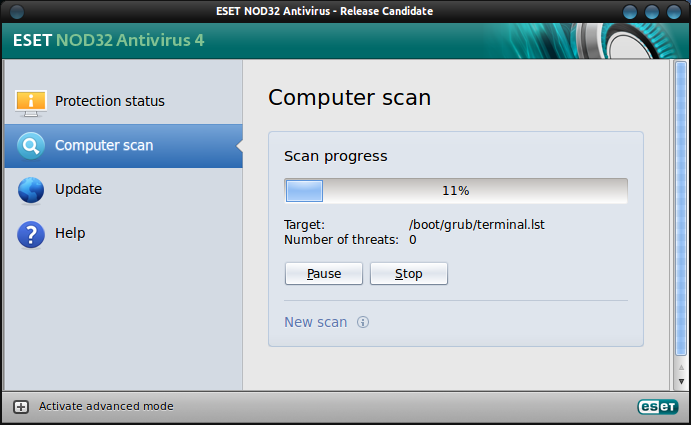Click the info icon beside New scan
This screenshot has width=691, height=425.
(x=363, y=322)
